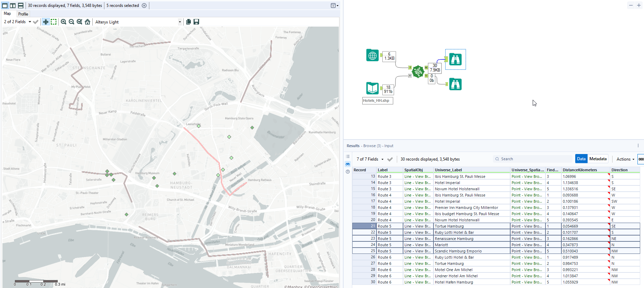Expand the 2 of 2 Fields dropdown
The width and height of the screenshot is (644, 288).
(x=30, y=22)
